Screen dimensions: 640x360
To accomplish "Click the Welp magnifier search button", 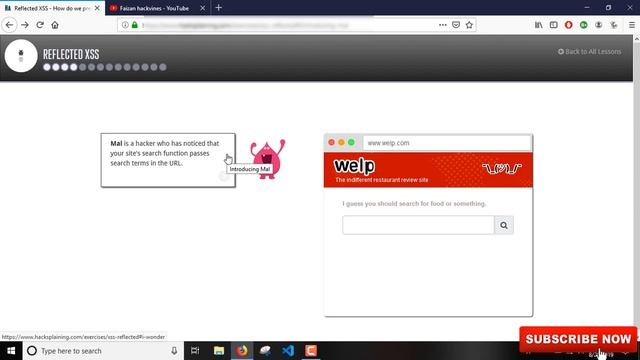I will (504, 225).
